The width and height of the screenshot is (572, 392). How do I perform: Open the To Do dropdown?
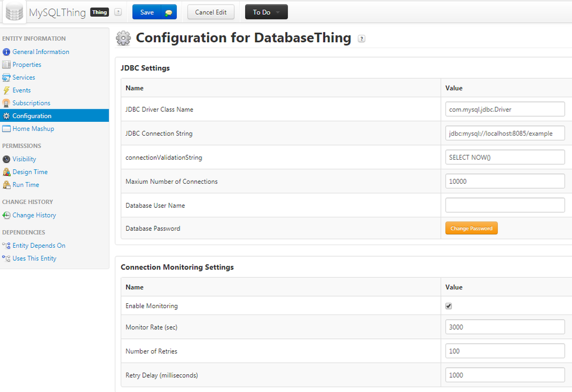click(x=266, y=12)
